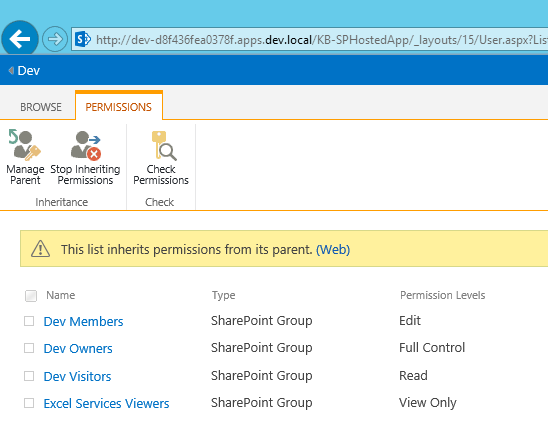548x441 pixels.
Task: Follow the (Web) parent link
Action: [x=333, y=250]
